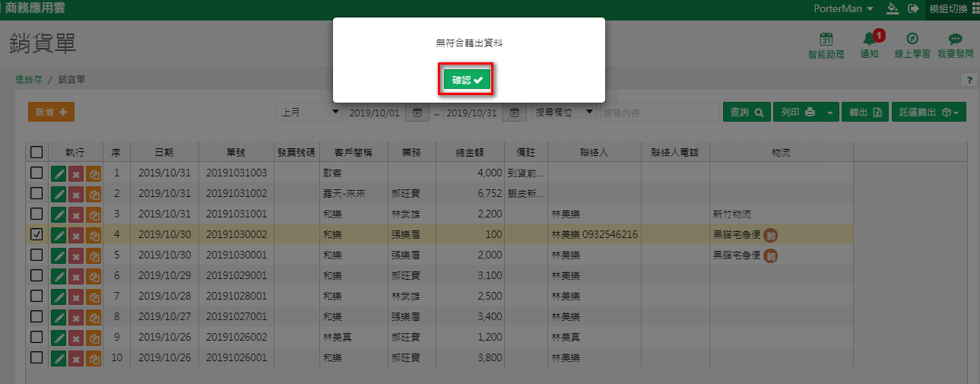Sort by 業務 column header
The height and width of the screenshot is (384, 980).
tap(412, 153)
